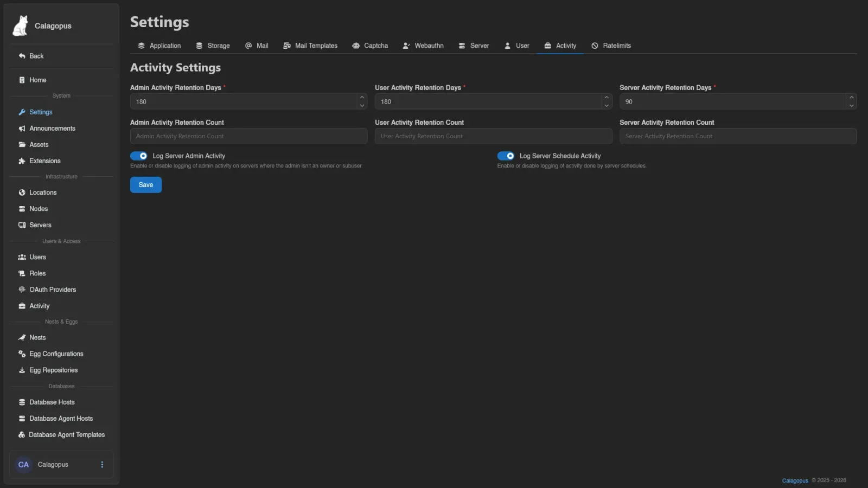
Task: Open the user menu three-dot icon
Action: 102,465
